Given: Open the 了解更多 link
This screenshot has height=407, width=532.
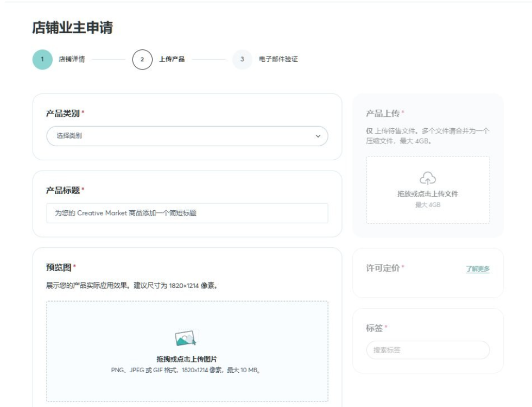Looking at the screenshot, I should point(478,269).
